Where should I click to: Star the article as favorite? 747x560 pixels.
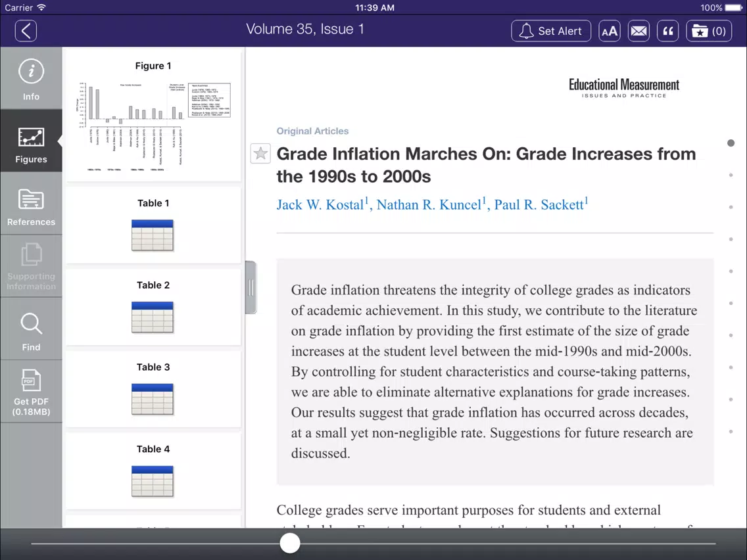tap(260, 153)
